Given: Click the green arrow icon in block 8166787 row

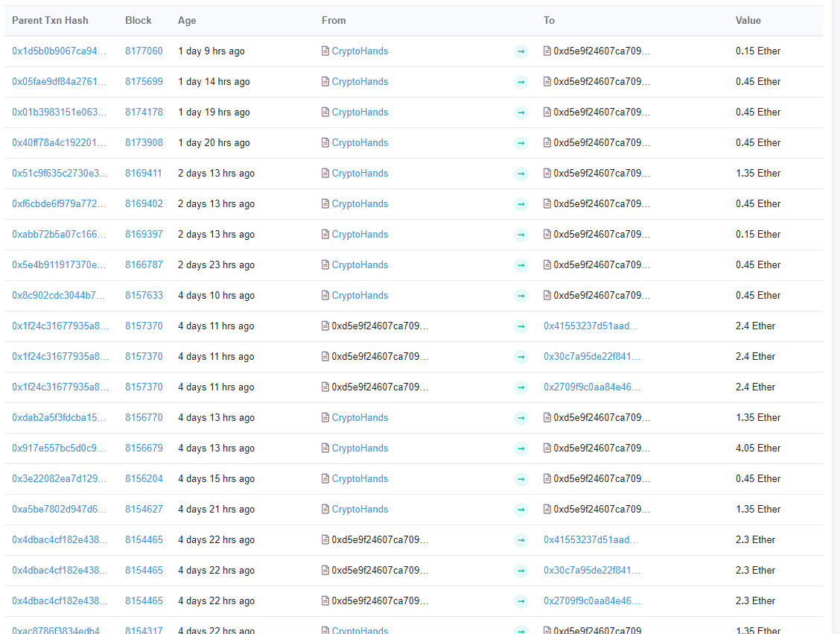Looking at the screenshot, I should click(521, 265).
